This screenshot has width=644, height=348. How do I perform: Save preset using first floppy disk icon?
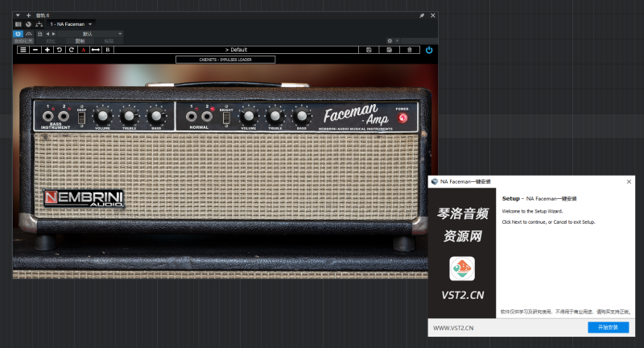pyautogui.click(x=369, y=50)
